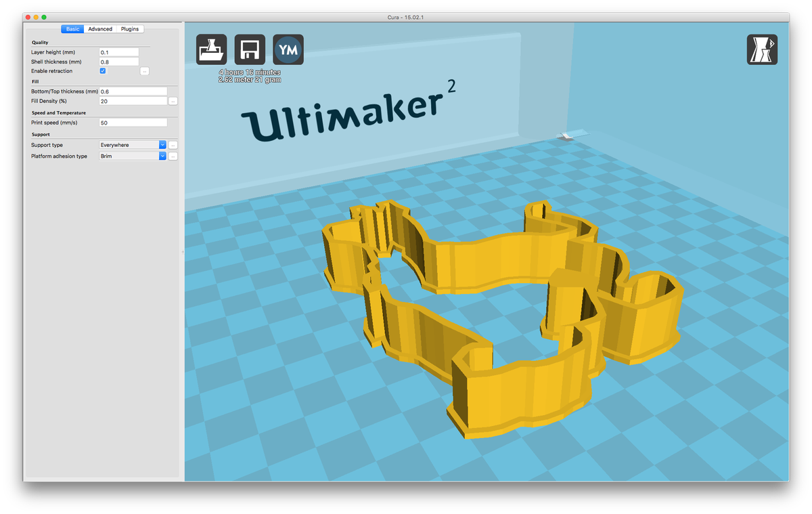812x514 pixels.
Task: Click the Fill Density input field
Action: pos(133,101)
